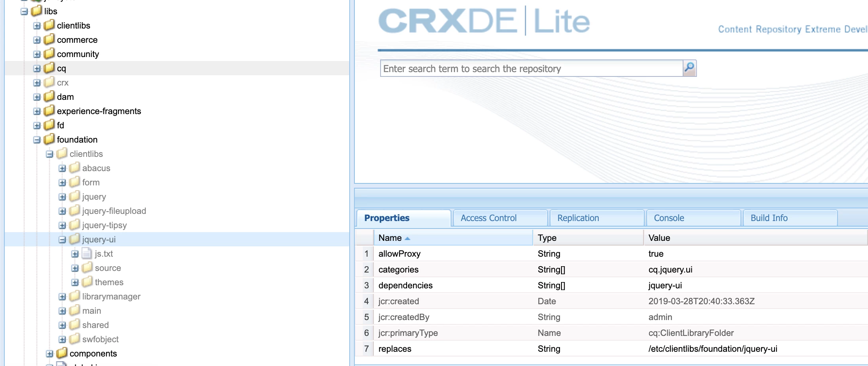Expand the dam tree node
The width and height of the screenshot is (868, 366).
37,97
